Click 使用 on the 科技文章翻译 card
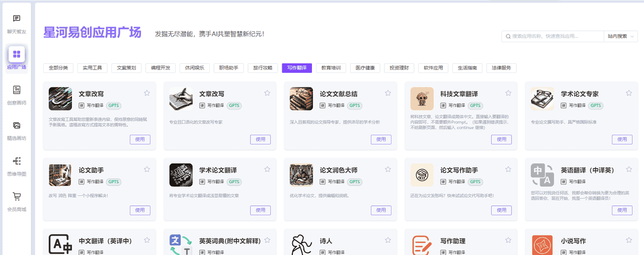Viewport: 644px width, 255px height. [x=502, y=139]
